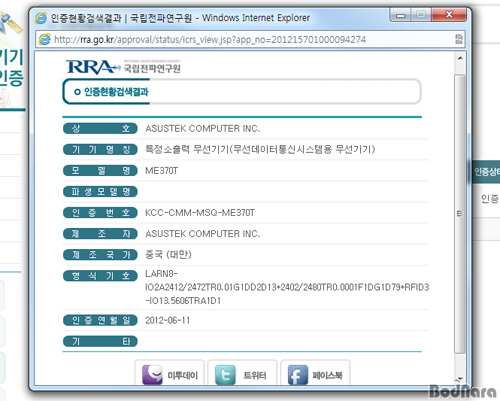Click the me2day share icon
The image size is (500, 401).
point(152,375)
